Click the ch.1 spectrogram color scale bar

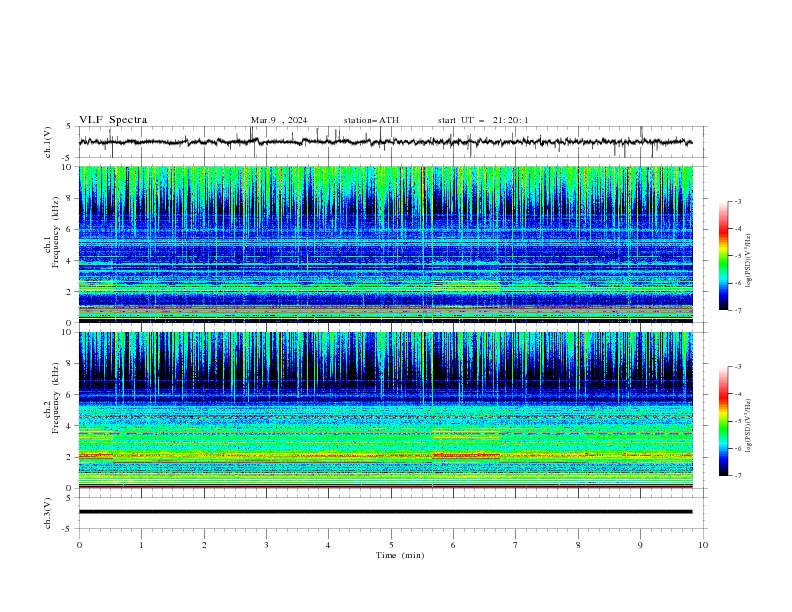click(723, 256)
